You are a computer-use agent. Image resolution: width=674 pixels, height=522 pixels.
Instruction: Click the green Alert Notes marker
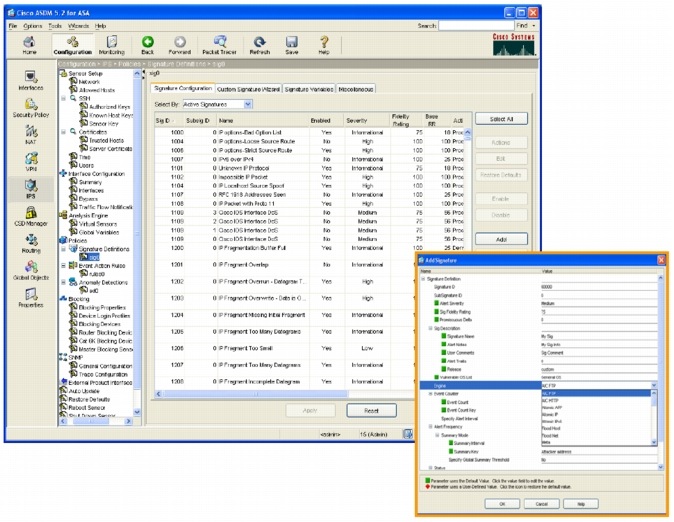(x=444, y=344)
